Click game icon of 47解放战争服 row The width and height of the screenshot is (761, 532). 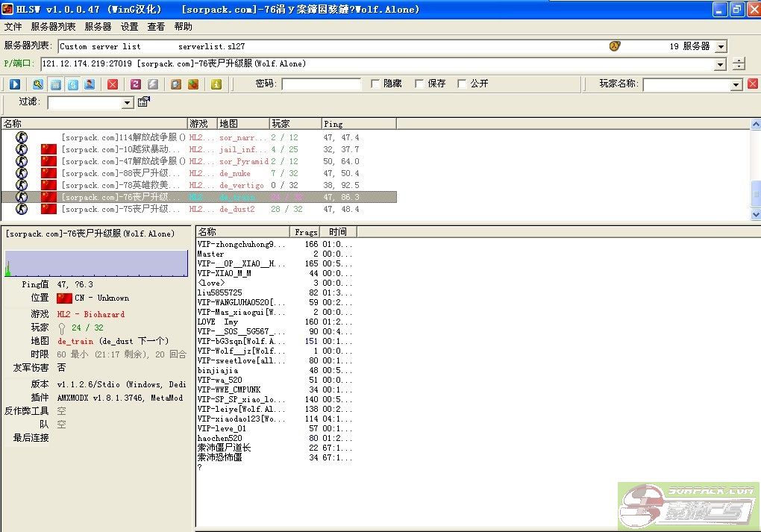[x=22, y=161]
